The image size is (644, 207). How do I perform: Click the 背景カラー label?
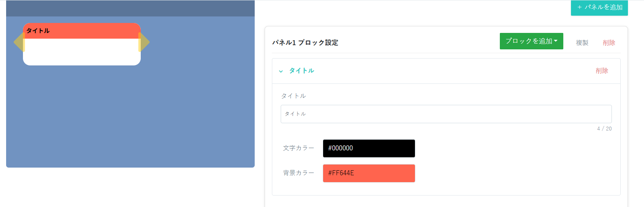pyautogui.click(x=298, y=173)
